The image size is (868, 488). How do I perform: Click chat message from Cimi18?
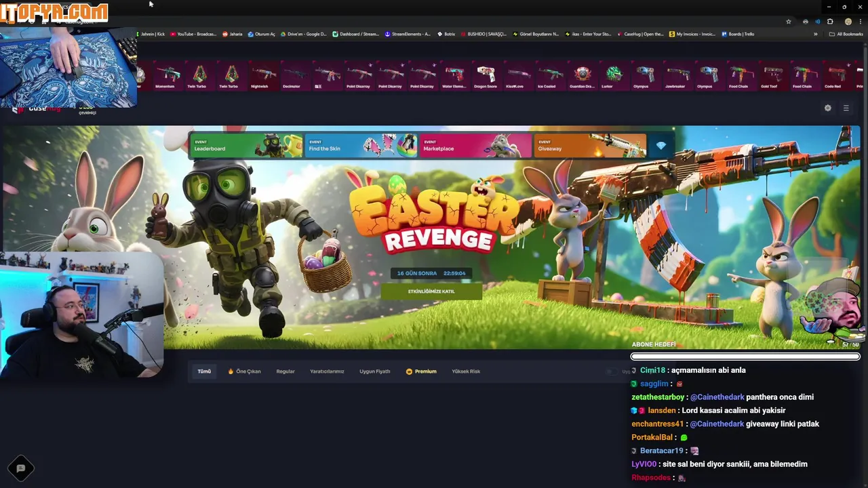[688, 370]
